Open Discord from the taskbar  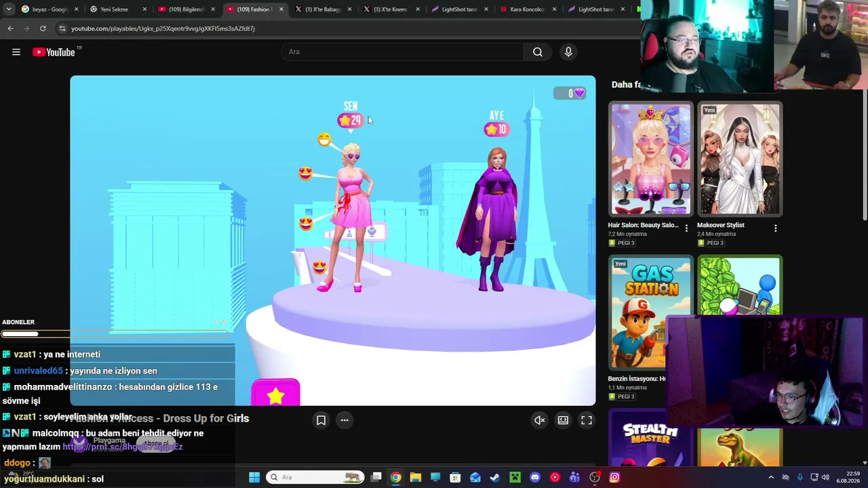click(x=535, y=477)
